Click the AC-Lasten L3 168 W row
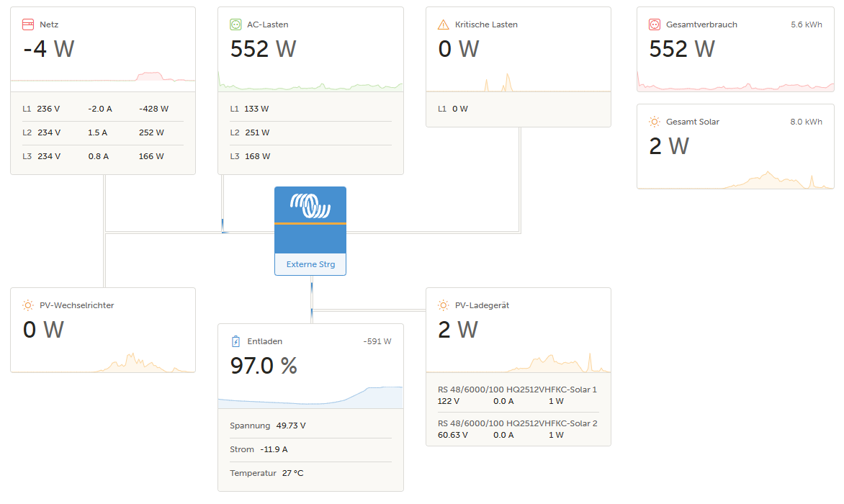This screenshot has height=504, width=844. click(x=310, y=156)
